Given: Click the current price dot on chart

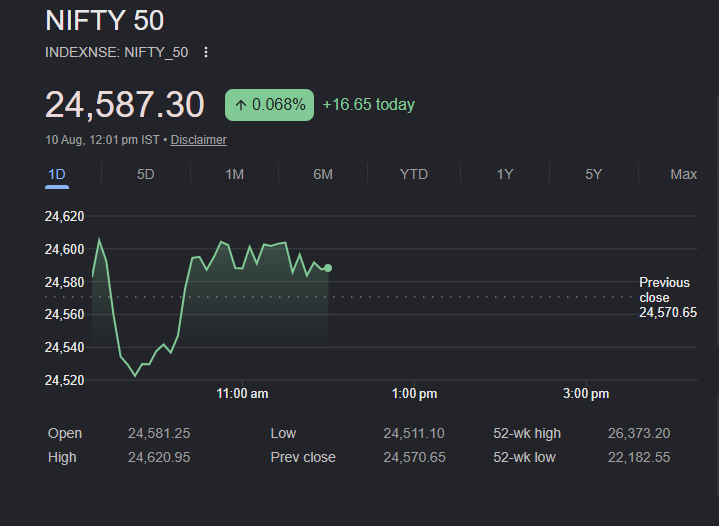Looking at the screenshot, I should coord(328,268).
